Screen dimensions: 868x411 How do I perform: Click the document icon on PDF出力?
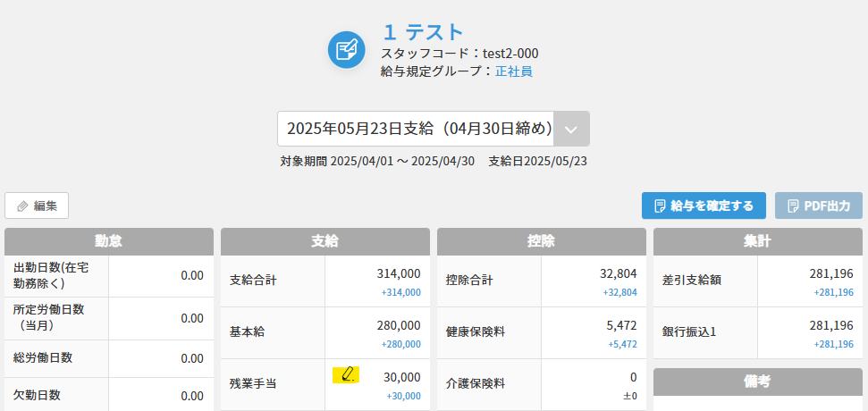792,205
